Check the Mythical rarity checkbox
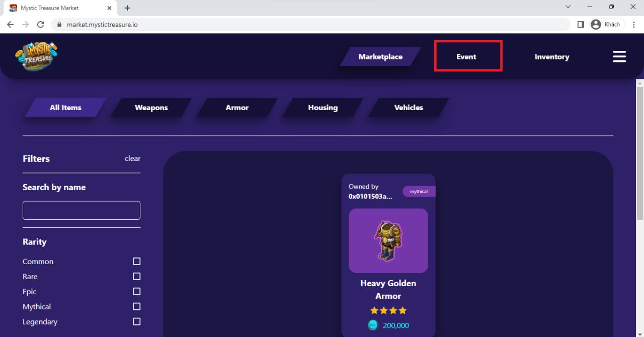This screenshot has width=644, height=337. coord(136,307)
